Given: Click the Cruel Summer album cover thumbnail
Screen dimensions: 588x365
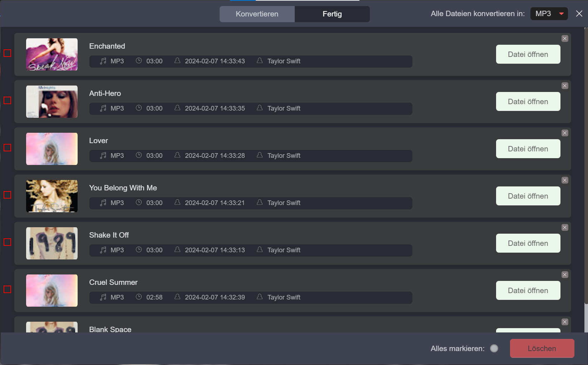Looking at the screenshot, I should (x=52, y=291).
